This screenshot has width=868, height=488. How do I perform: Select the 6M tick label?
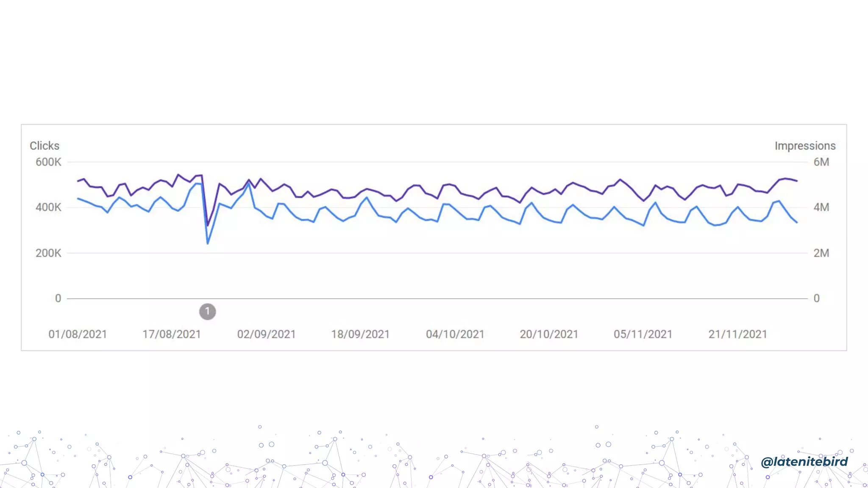click(x=821, y=162)
